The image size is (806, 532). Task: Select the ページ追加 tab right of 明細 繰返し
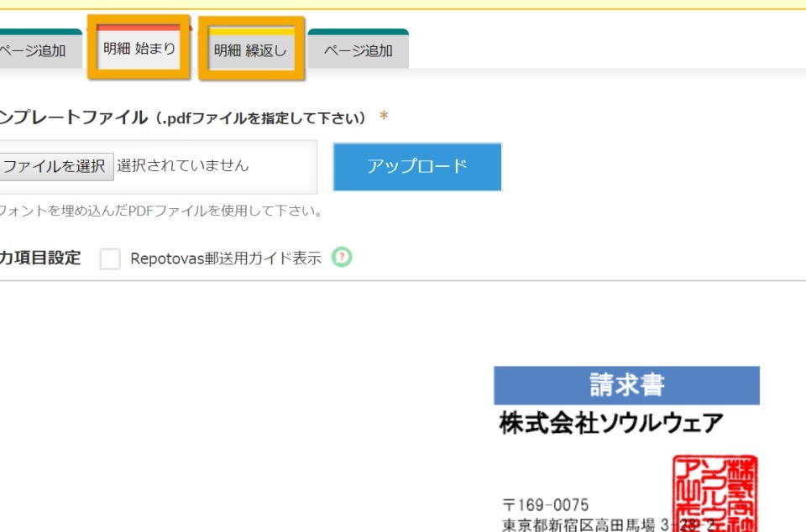359,50
